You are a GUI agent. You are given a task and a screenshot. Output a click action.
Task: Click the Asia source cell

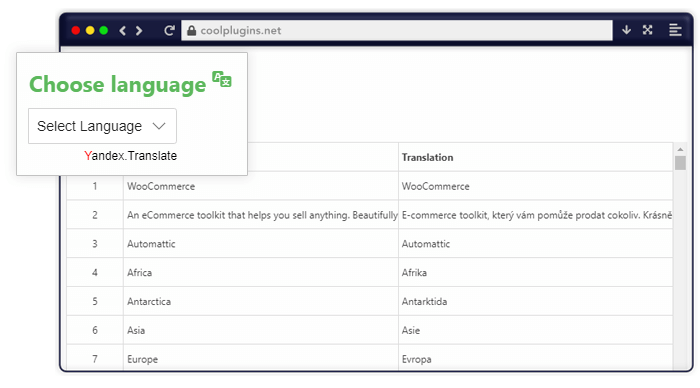[261, 330]
